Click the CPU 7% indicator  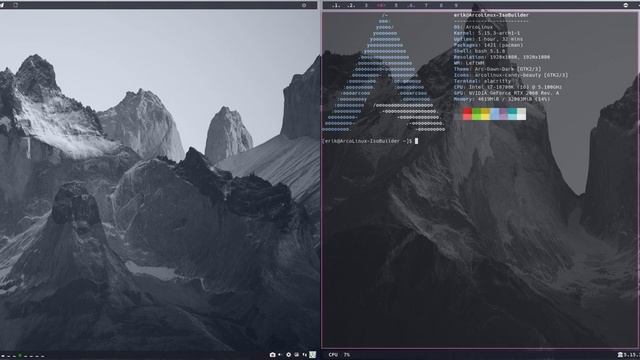[339, 355]
